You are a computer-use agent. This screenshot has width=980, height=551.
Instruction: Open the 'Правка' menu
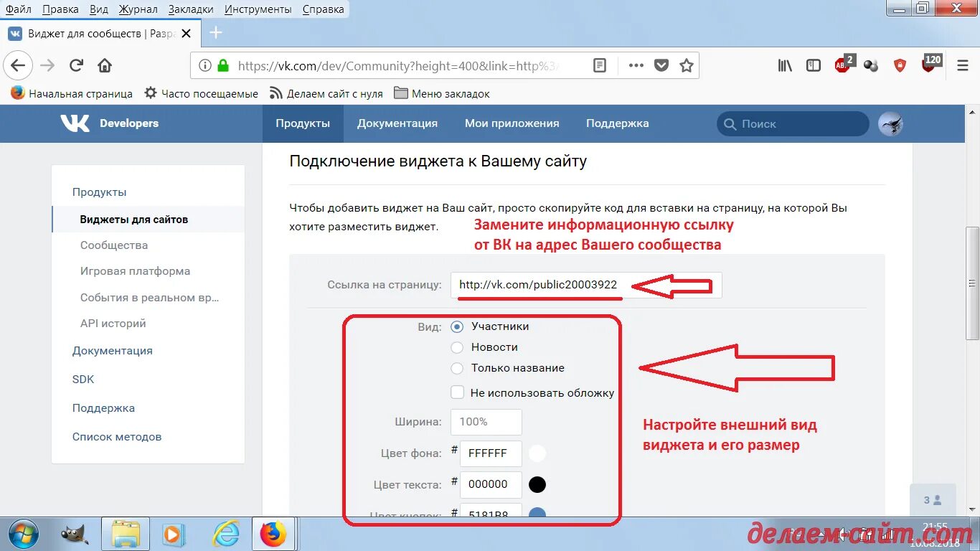coord(60,9)
